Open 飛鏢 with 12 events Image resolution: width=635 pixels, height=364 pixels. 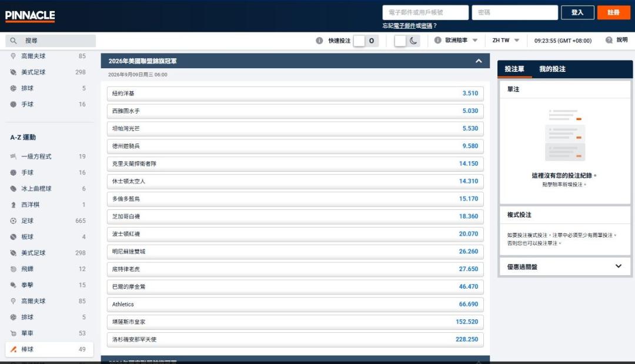click(x=49, y=269)
